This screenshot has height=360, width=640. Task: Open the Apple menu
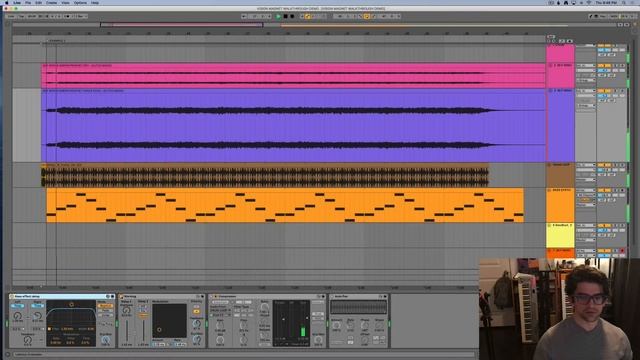pyautogui.click(x=7, y=2)
